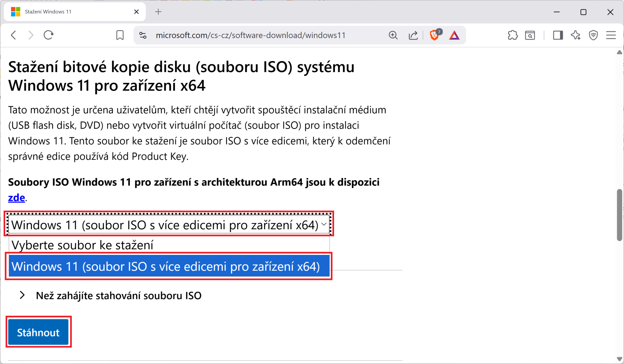Screen dimensions: 624x364
Task: Click the Brave VPN shield icon
Action: click(x=593, y=35)
